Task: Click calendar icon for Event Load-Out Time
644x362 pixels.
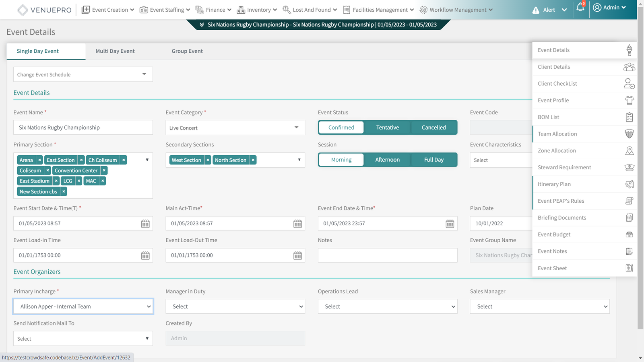Action: click(297, 255)
